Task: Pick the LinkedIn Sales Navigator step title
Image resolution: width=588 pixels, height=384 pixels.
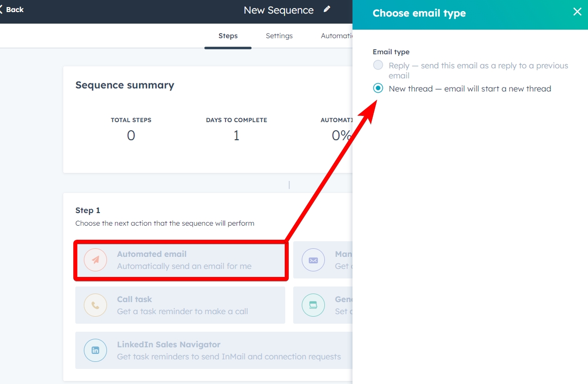Action: point(169,345)
